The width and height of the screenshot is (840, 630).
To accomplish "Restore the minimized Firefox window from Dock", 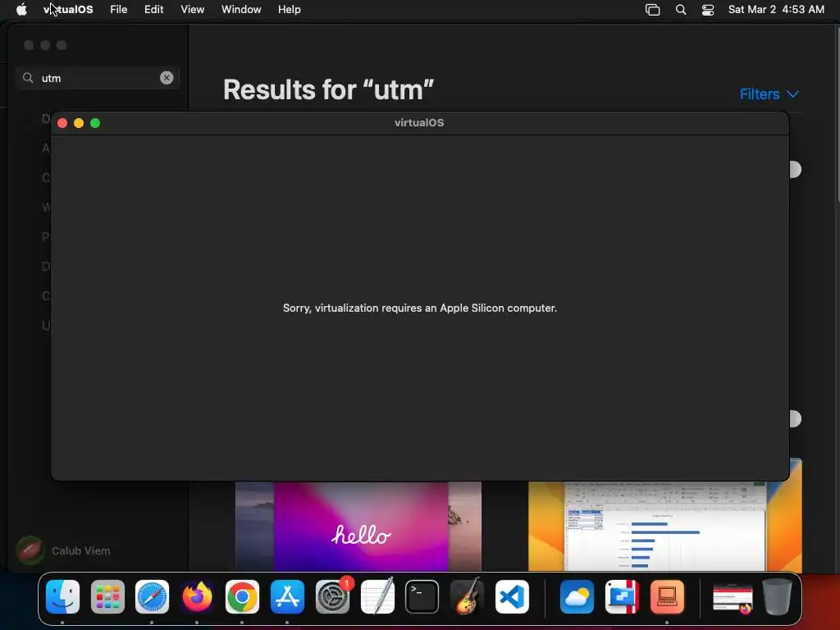I will point(733,598).
